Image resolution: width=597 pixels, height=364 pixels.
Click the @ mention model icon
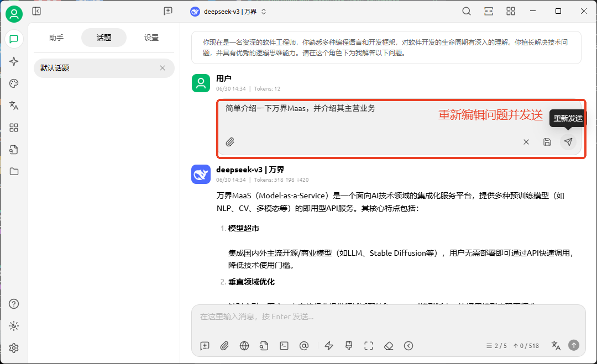(x=303, y=346)
